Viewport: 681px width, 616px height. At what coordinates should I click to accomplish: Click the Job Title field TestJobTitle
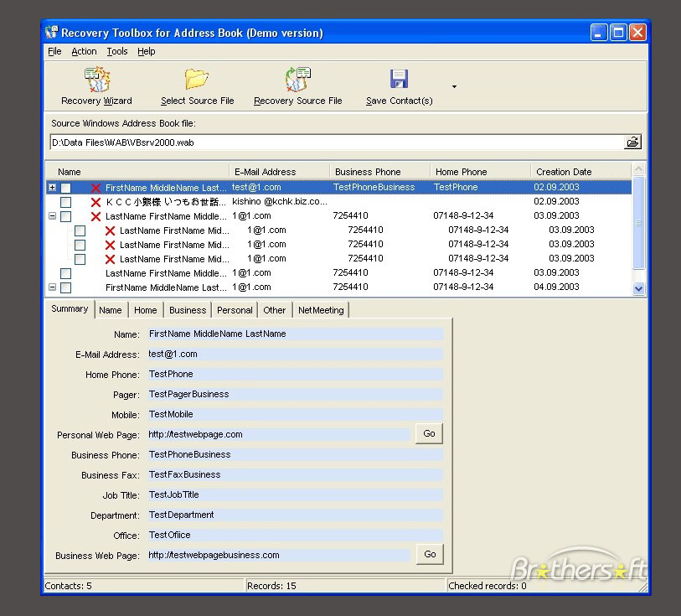pos(296,494)
